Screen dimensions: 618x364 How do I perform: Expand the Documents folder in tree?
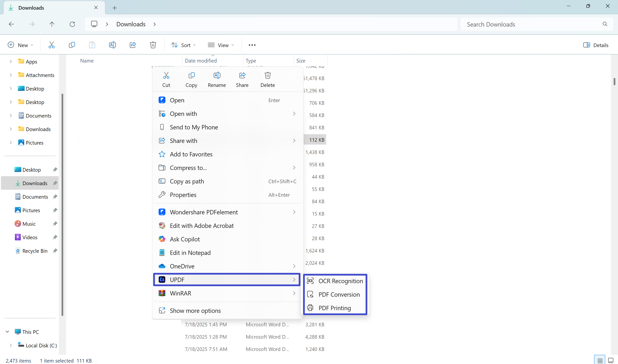(x=11, y=115)
